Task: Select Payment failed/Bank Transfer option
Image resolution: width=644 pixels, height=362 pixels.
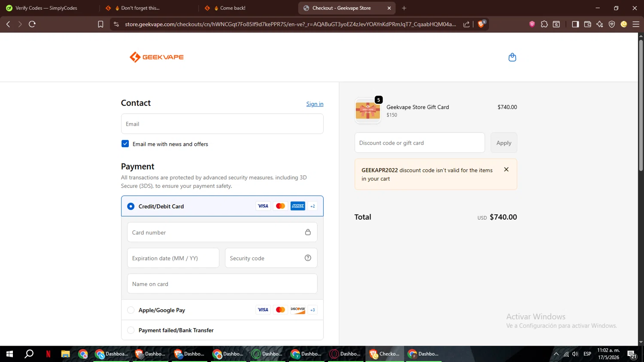Action: point(131,330)
